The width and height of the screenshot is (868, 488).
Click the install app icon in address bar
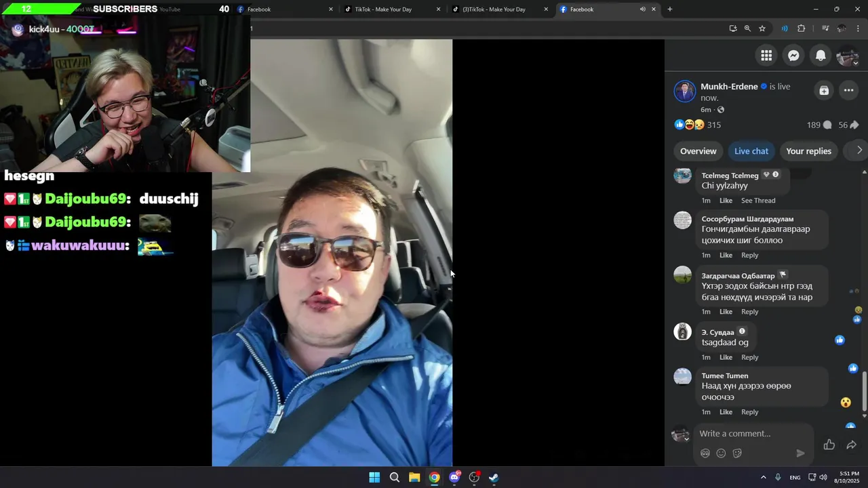point(733,28)
